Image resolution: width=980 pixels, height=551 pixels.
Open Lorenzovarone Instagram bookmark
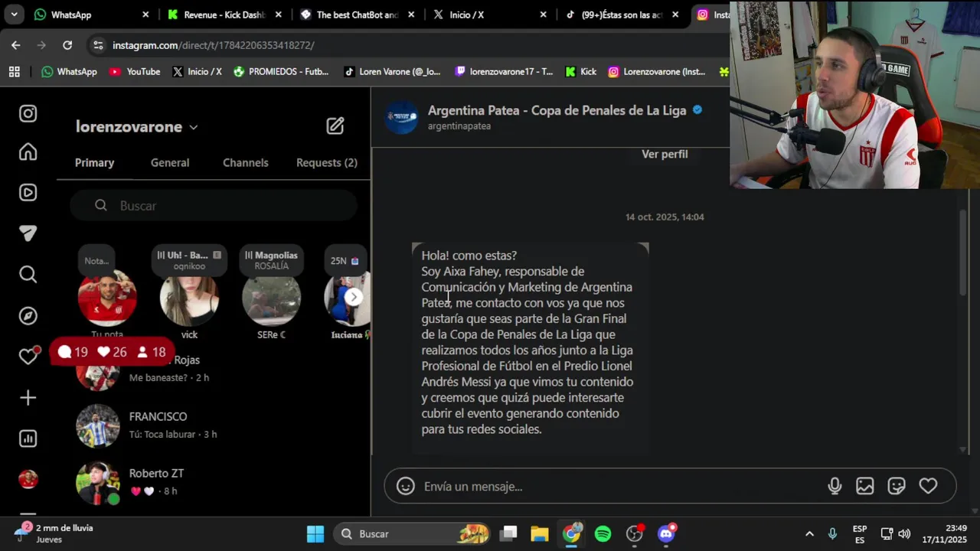tap(657, 71)
